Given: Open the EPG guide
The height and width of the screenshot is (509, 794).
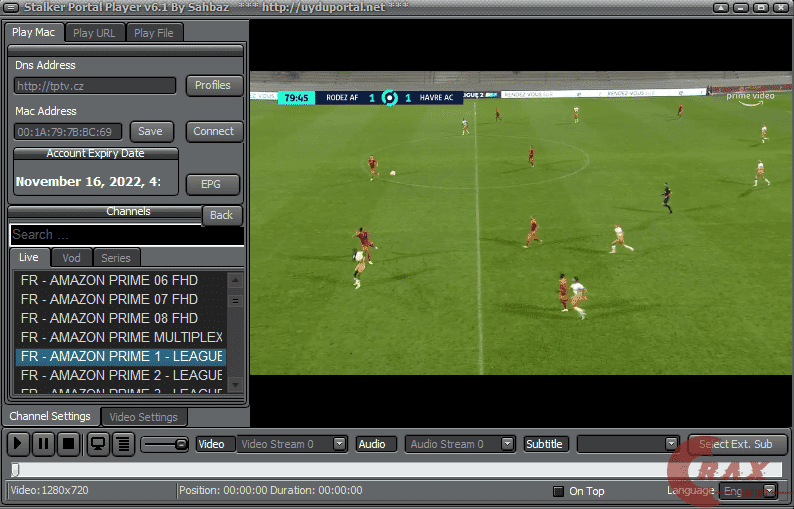Looking at the screenshot, I should (x=211, y=184).
